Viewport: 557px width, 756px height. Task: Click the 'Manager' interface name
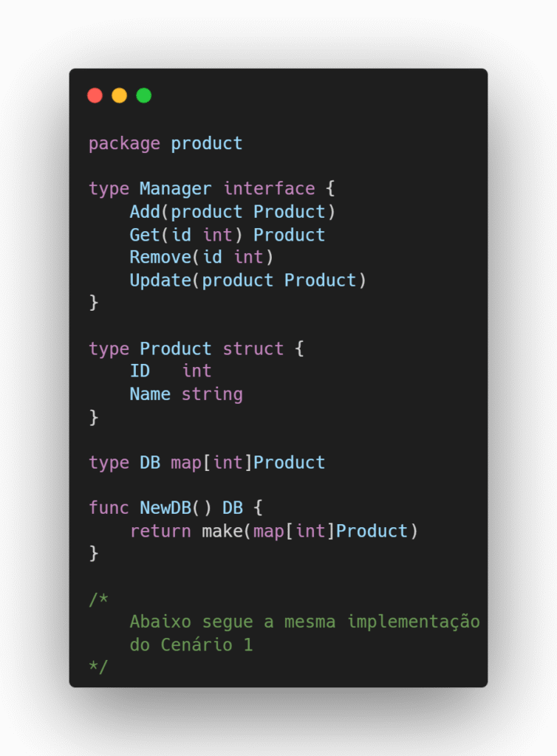(175, 189)
